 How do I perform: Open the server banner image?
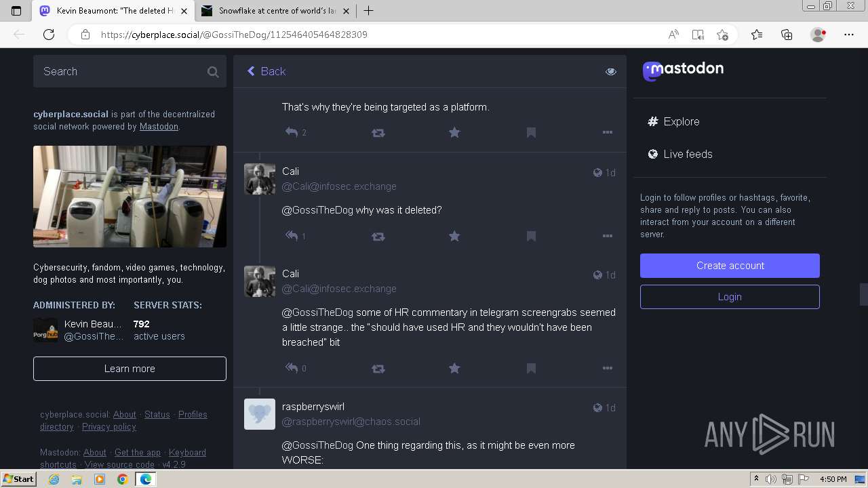click(130, 197)
